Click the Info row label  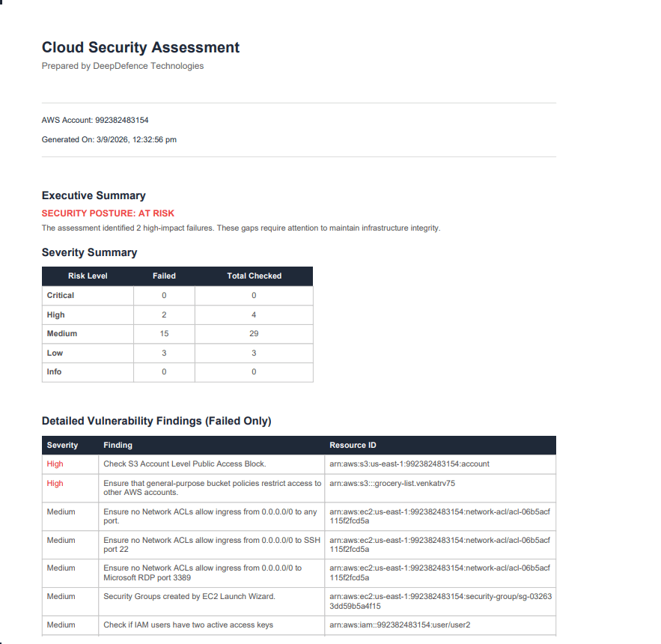pos(54,372)
